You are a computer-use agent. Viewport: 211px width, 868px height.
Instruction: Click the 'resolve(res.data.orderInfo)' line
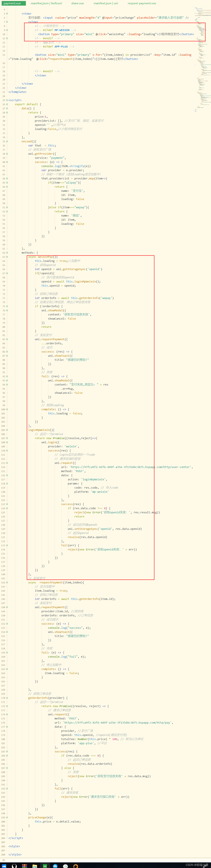[x=90, y=764]
